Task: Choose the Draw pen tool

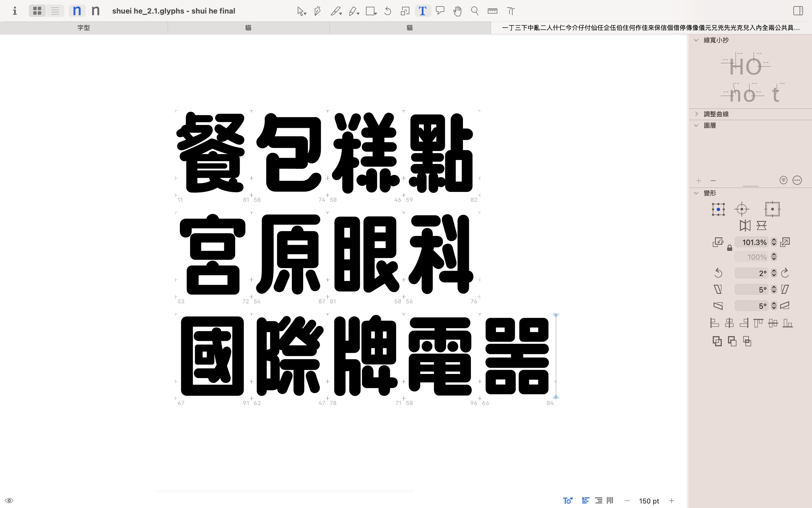Action: point(317,11)
